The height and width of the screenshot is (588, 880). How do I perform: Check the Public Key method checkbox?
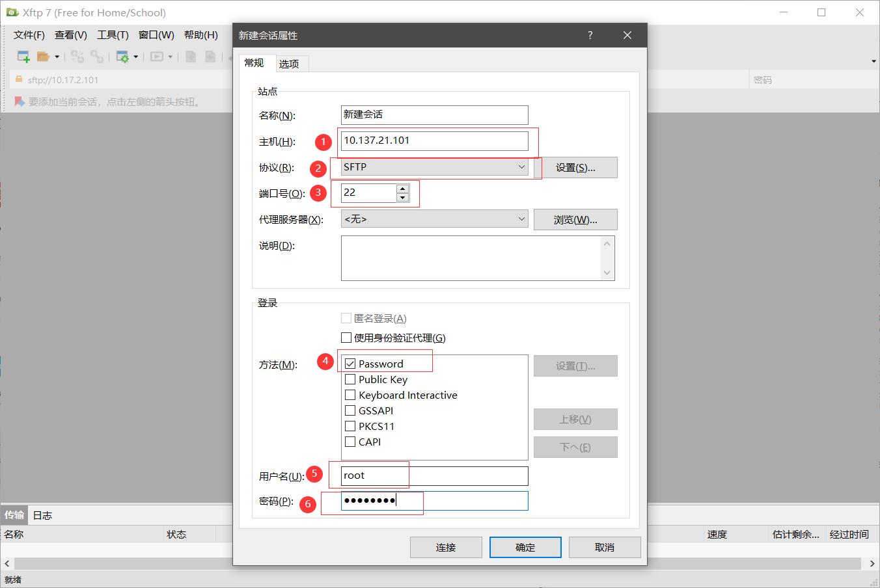click(350, 379)
